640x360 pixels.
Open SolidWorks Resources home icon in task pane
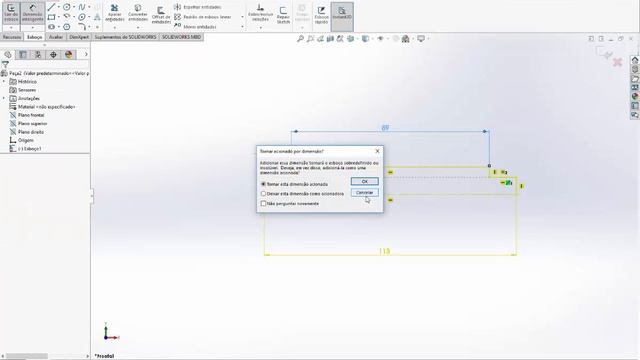coord(635,60)
